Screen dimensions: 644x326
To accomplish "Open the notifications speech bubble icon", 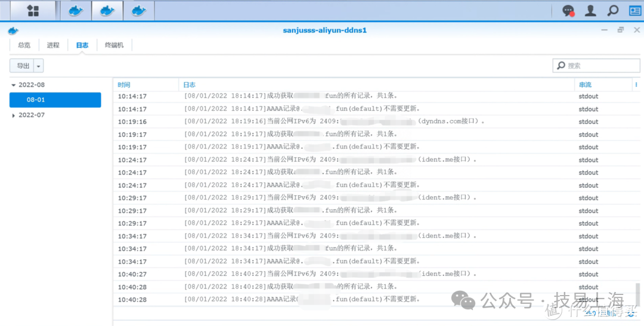I will coord(568,11).
